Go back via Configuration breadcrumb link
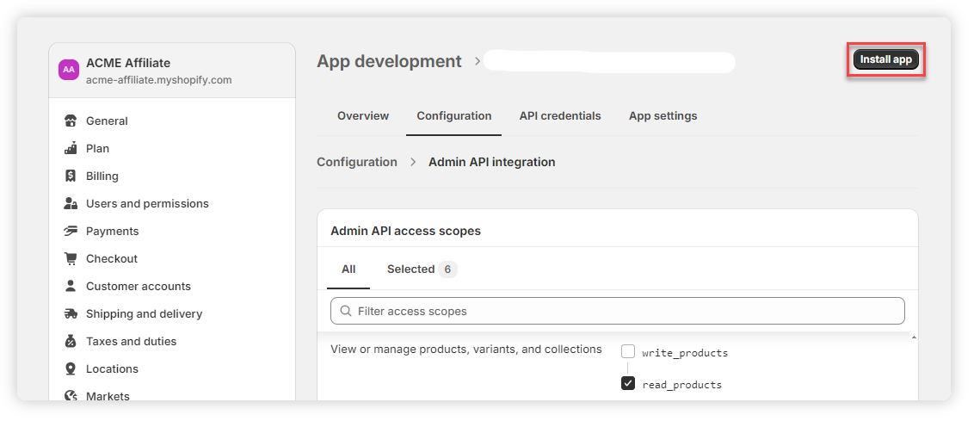This screenshot has height=421, width=980. point(357,162)
